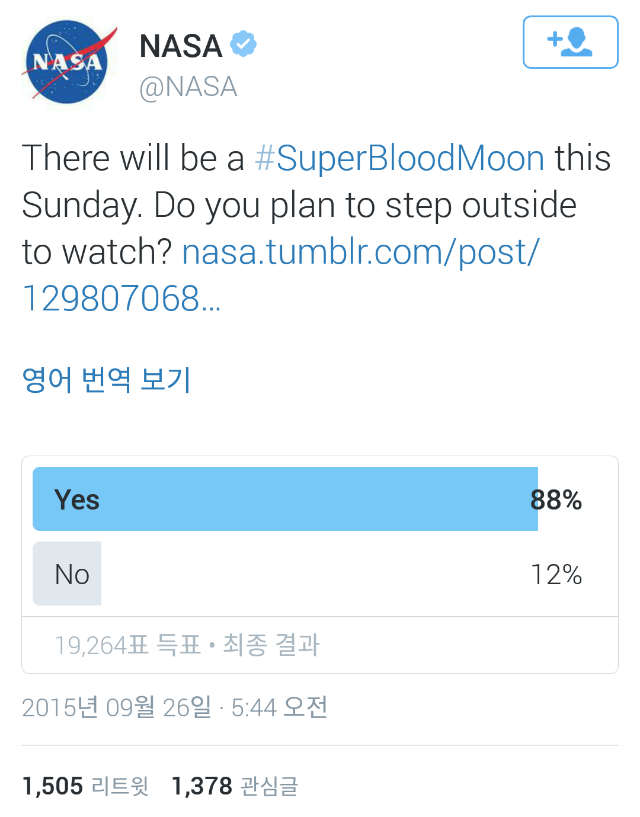640x817 pixels.
Task: Open the #SuperBloodMoon hashtag
Action: coord(399,158)
